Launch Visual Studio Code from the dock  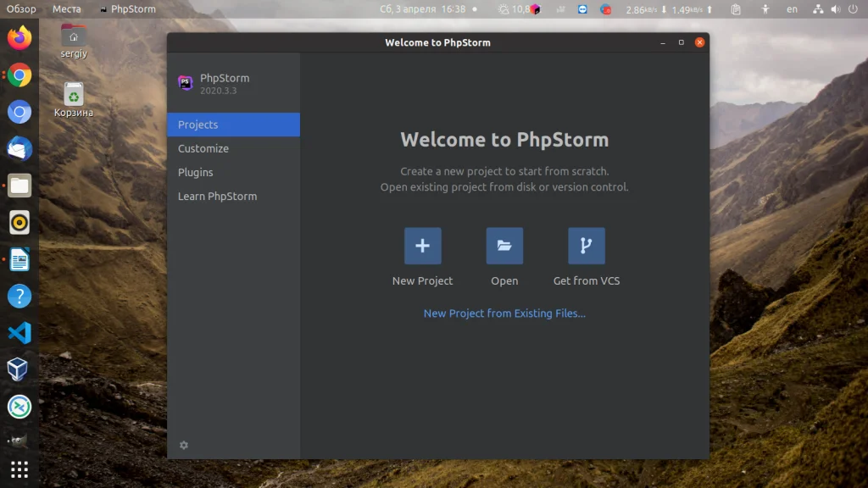(x=19, y=333)
